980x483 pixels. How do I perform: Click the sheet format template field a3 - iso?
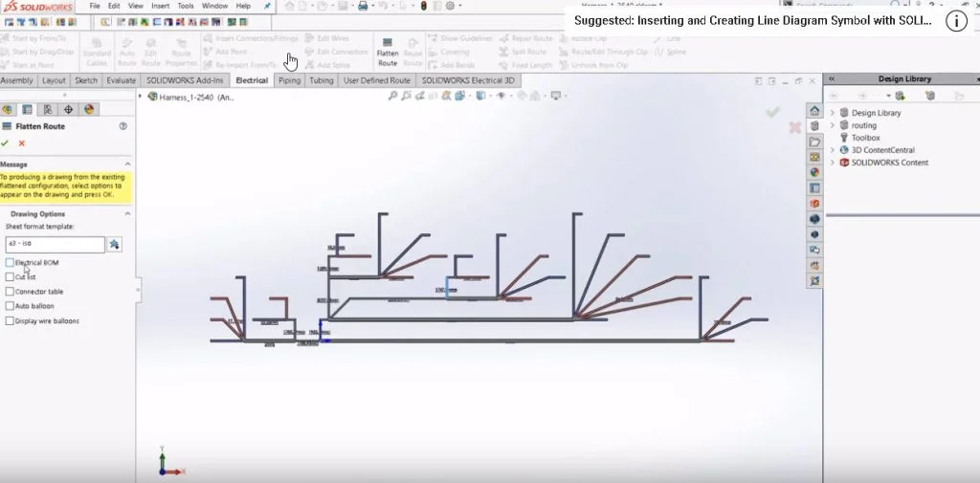coord(55,244)
